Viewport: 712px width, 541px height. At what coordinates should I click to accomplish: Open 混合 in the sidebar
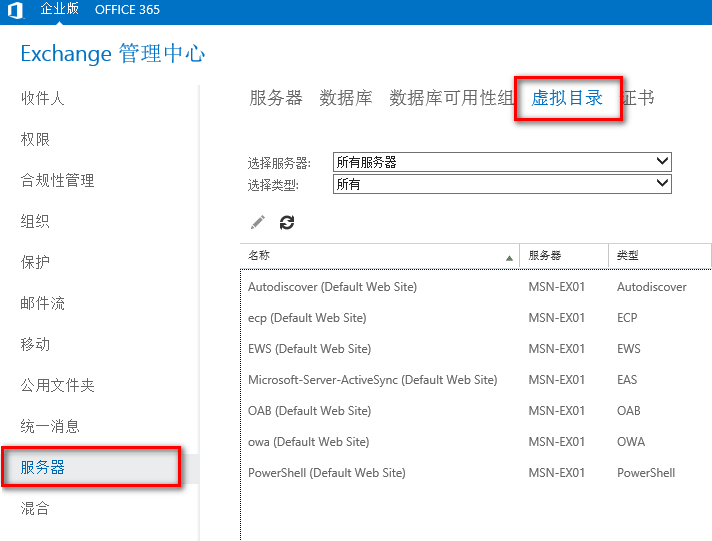pyautogui.click(x=35, y=508)
